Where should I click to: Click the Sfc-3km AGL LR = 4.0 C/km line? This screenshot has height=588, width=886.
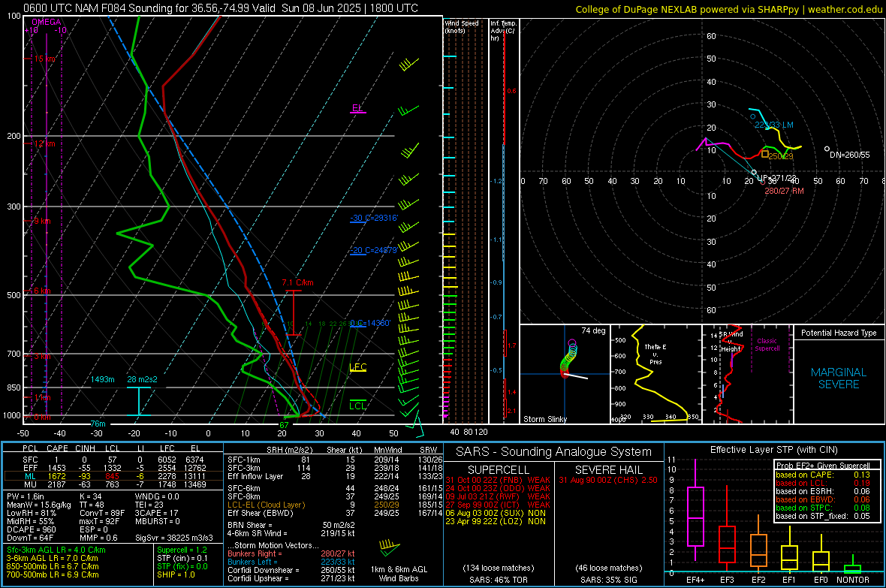56,550
